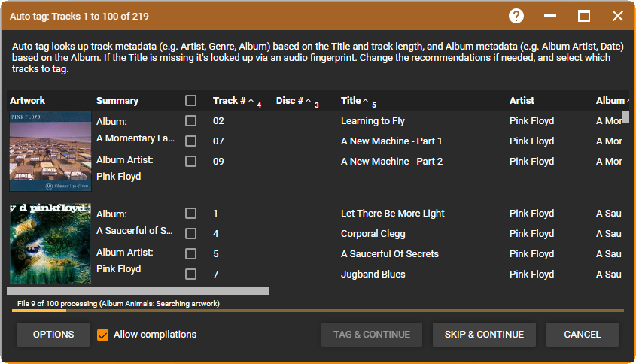The height and width of the screenshot is (364, 636).
Task: Click SKIP & CONTINUE button
Action: (484, 335)
